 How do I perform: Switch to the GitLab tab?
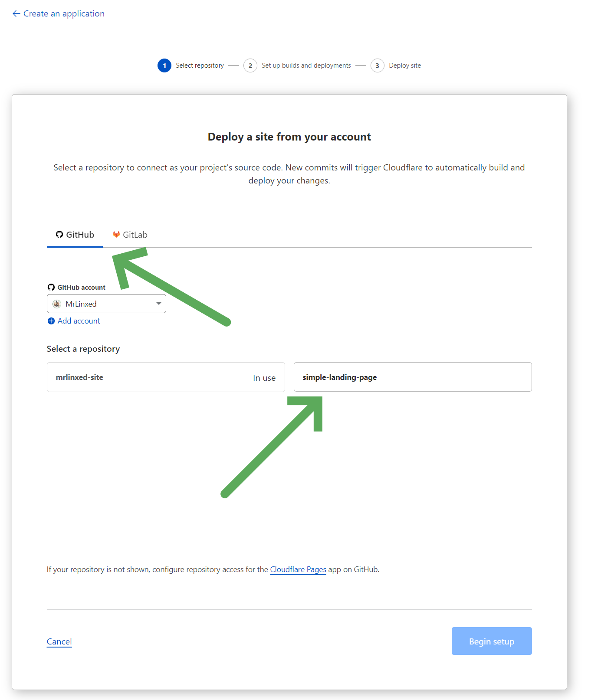pos(129,234)
